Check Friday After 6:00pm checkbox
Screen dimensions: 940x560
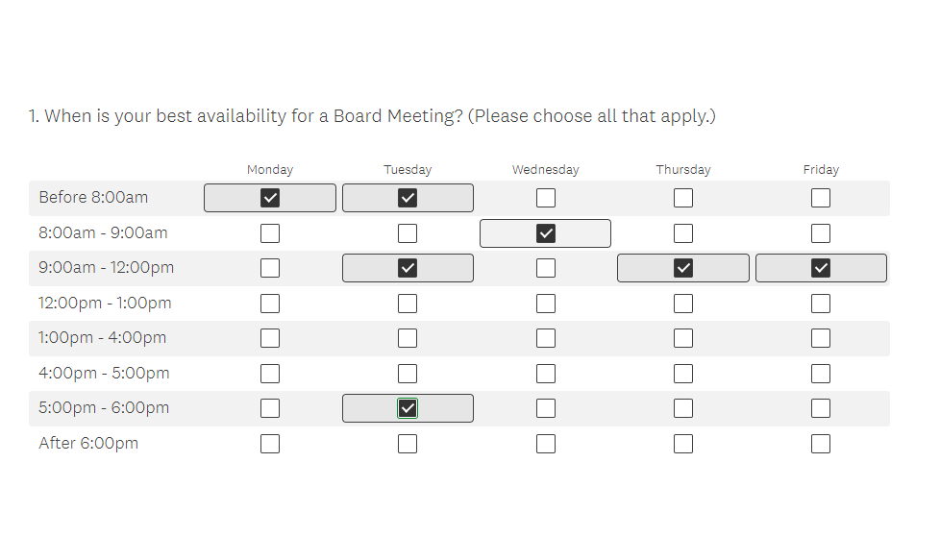(x=821, y=443)
